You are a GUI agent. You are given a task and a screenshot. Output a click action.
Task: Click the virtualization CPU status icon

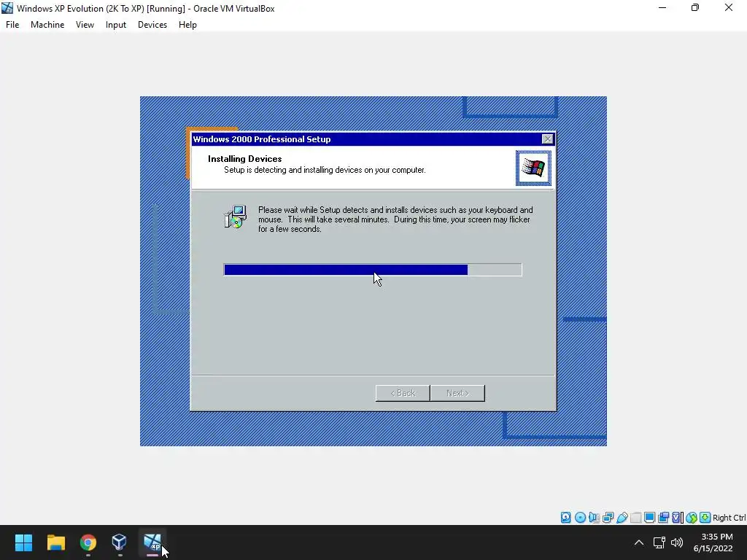coord(677,518)
